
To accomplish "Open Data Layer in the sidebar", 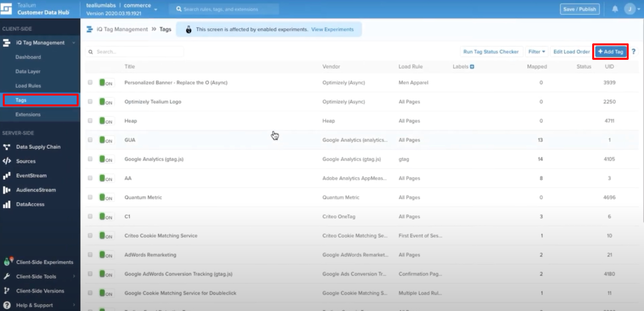I will [x=28, y=71].
